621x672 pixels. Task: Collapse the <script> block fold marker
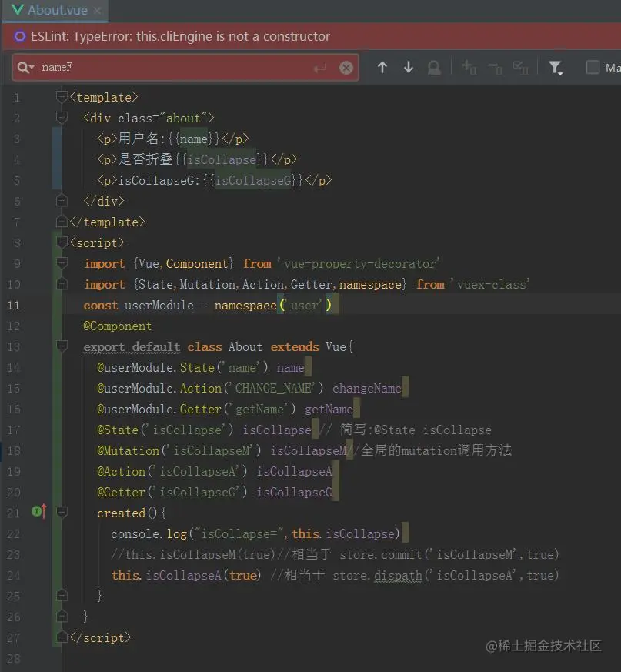tap(62, 242)
